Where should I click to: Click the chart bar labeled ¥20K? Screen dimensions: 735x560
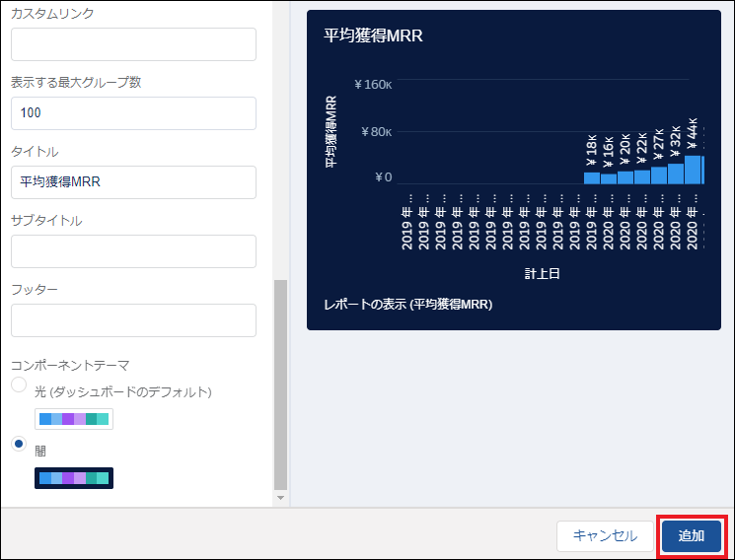pos(625,177)
